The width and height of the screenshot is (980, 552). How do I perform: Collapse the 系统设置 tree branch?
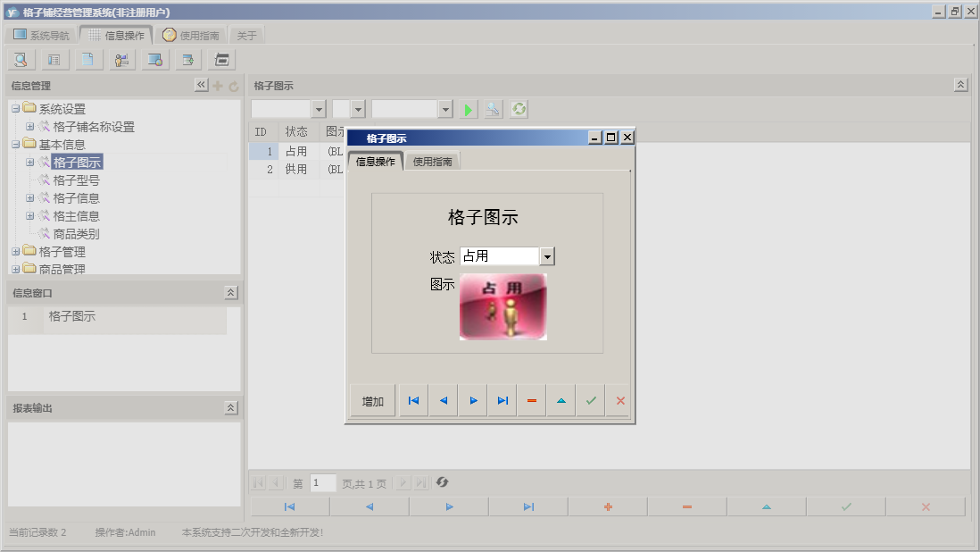[x=13, y=108]
